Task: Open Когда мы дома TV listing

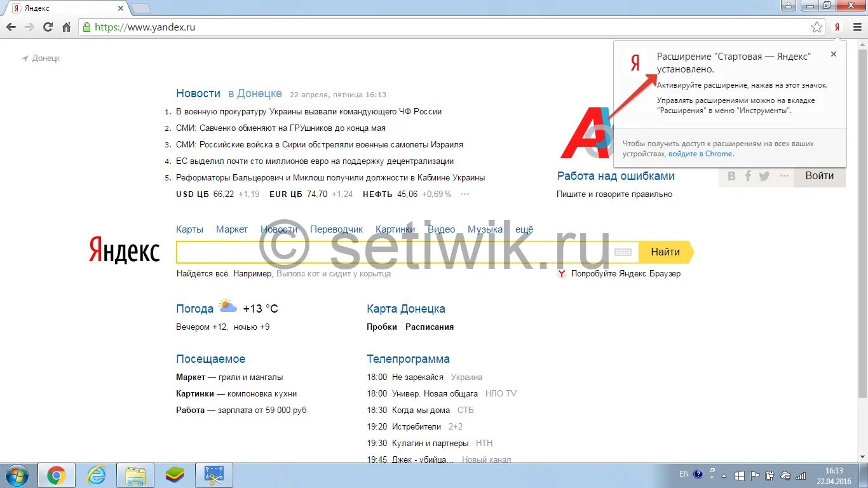Action: (421, 410)
